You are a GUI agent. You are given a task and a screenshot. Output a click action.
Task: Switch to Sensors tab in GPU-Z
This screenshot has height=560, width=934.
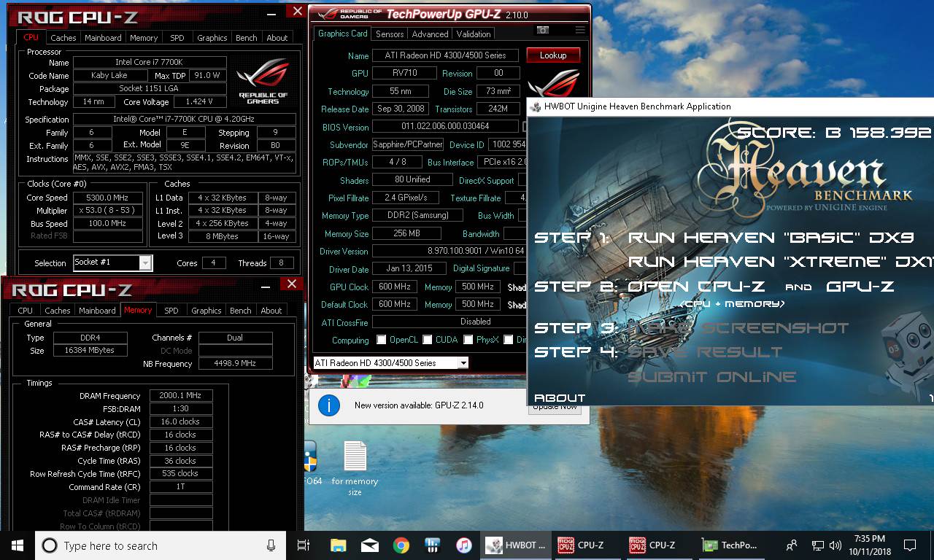pyautogui.click(x=390, y=34)
